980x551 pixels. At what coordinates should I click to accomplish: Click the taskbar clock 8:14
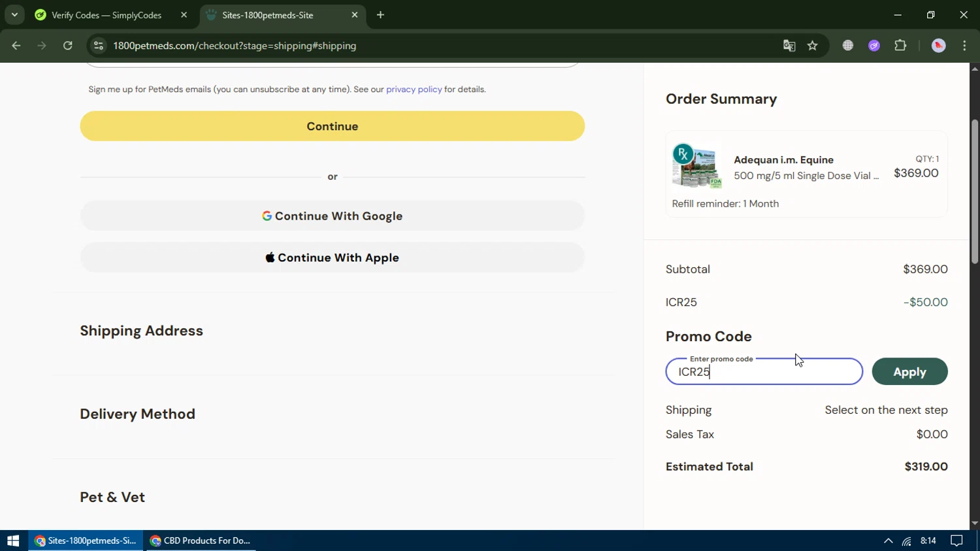928,541
